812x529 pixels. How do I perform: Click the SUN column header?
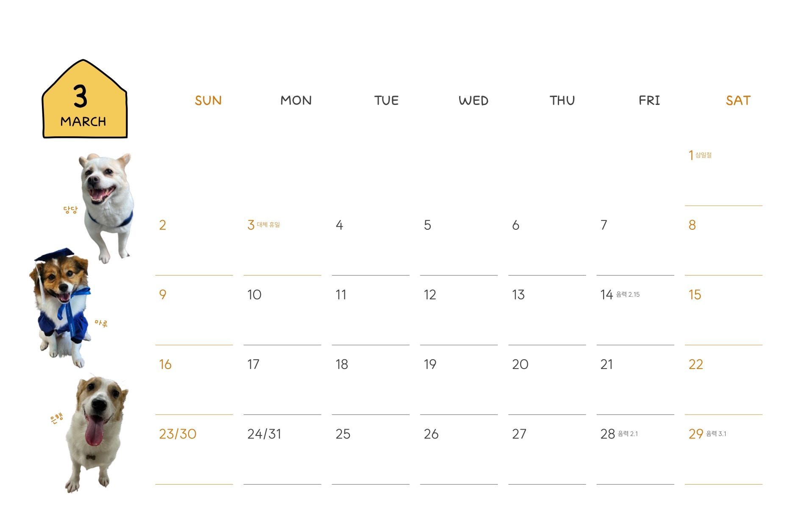coord(208,100)
